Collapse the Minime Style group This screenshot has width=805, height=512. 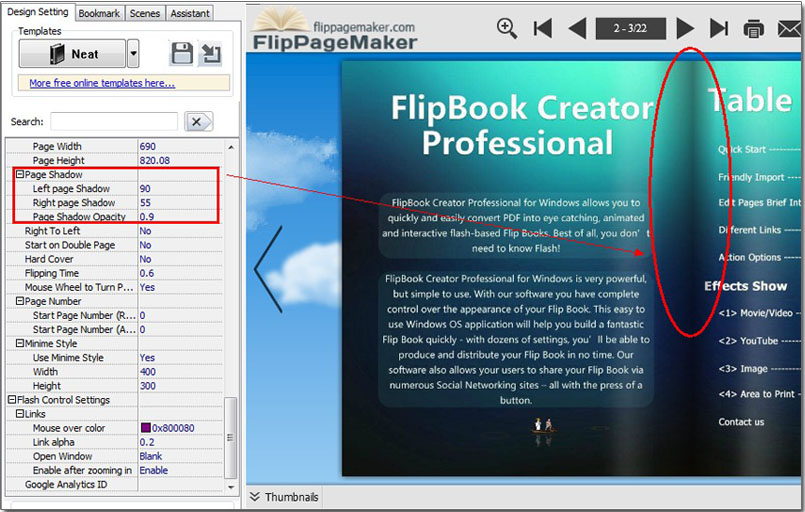pyautogui.click(x=20, y=343)
